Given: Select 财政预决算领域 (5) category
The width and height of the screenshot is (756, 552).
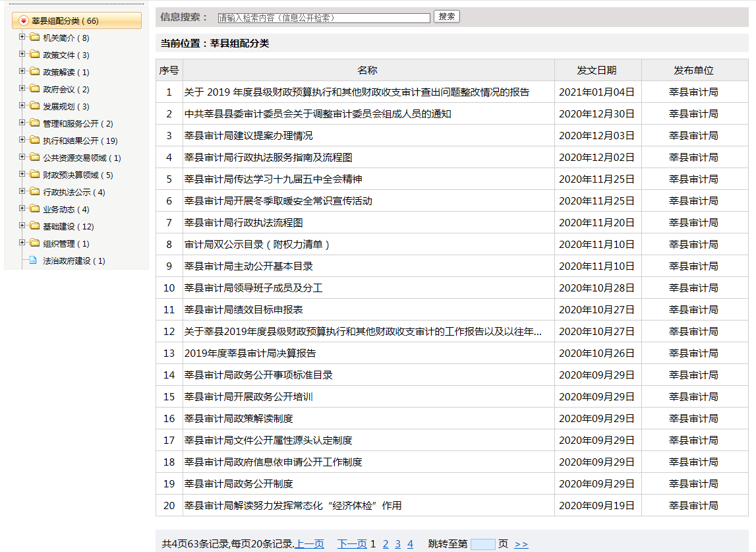Looking at the screenshot, I should click(x=78, y=175).
